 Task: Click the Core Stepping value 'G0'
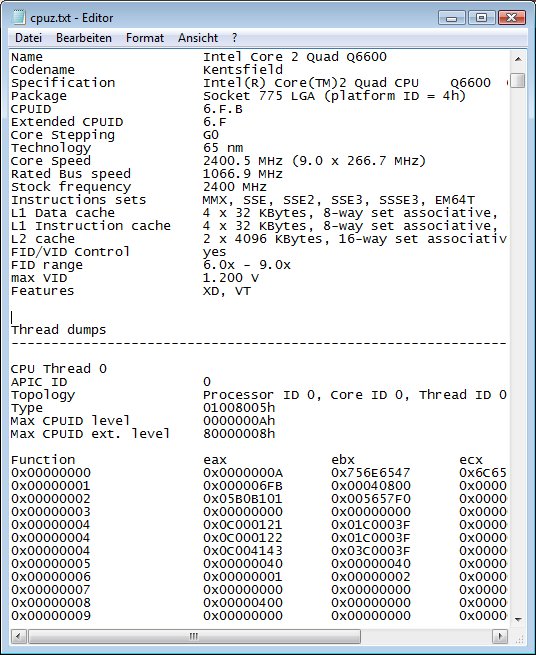click(x=211, y=135)
